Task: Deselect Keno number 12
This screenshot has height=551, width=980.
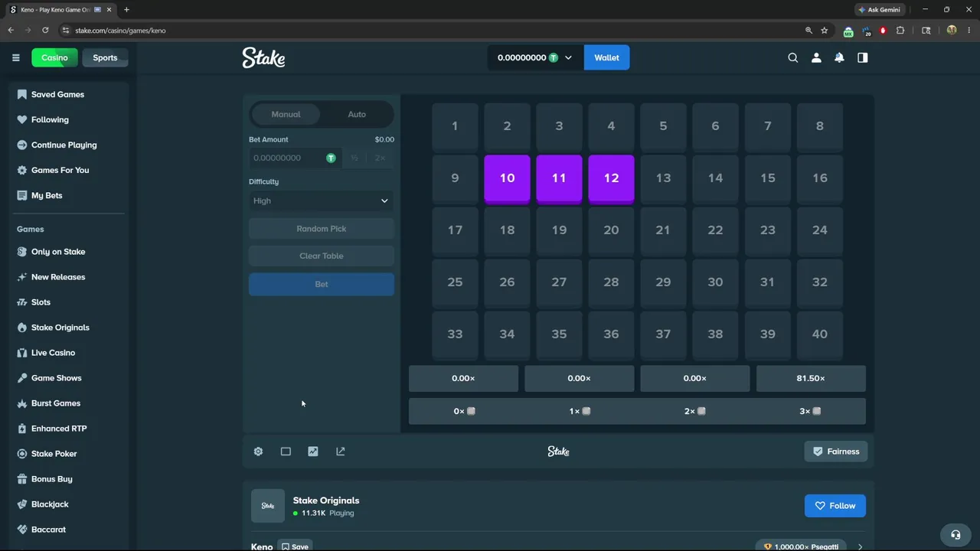Action: [x=611, y=179]
